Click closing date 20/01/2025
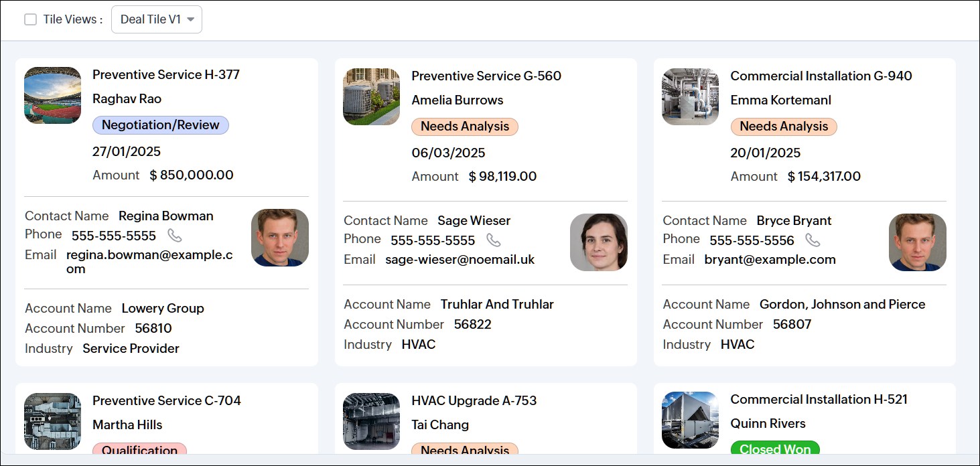Viewport: 980px width, 466px height. click(766, 153)
